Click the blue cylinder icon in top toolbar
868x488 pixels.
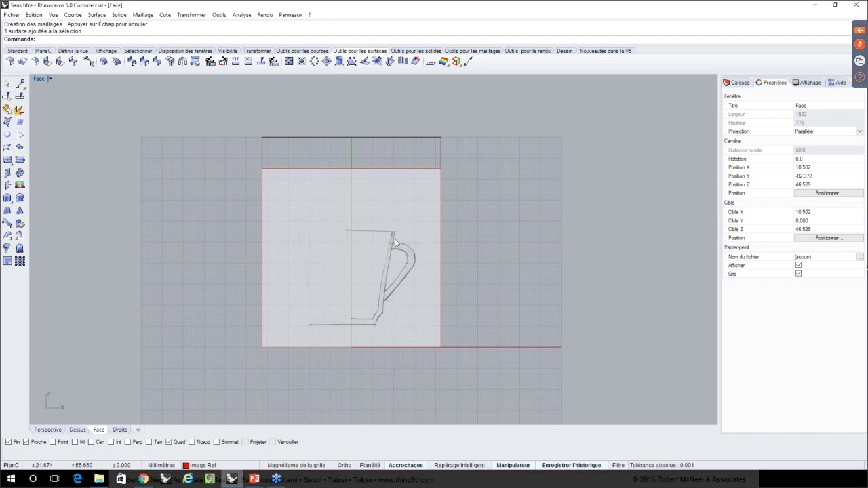[339, 61]
